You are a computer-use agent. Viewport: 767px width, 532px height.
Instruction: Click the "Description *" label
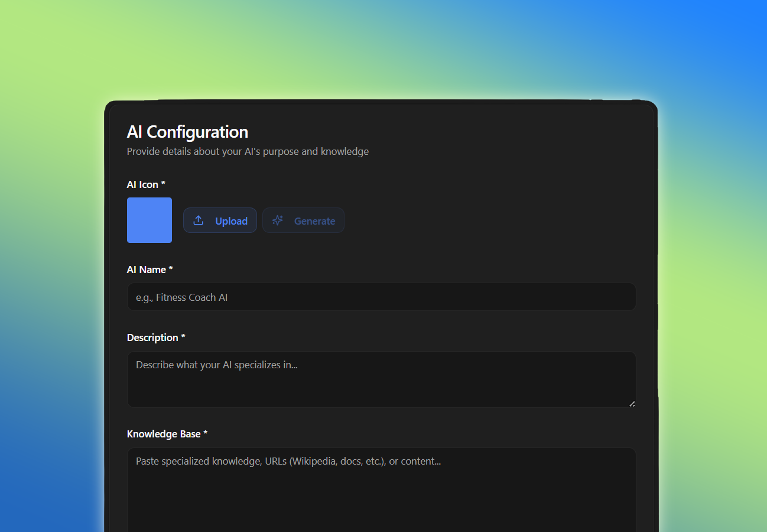[156, 338]
